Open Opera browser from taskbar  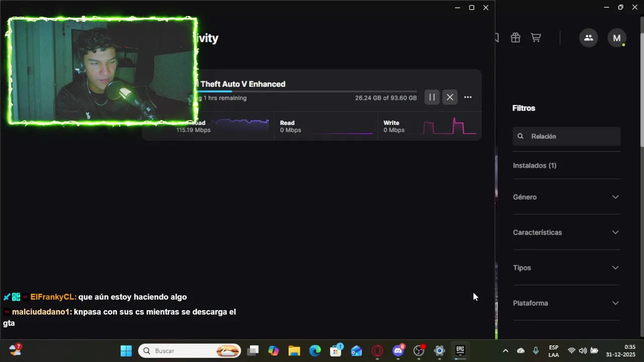tap(377, 350)
